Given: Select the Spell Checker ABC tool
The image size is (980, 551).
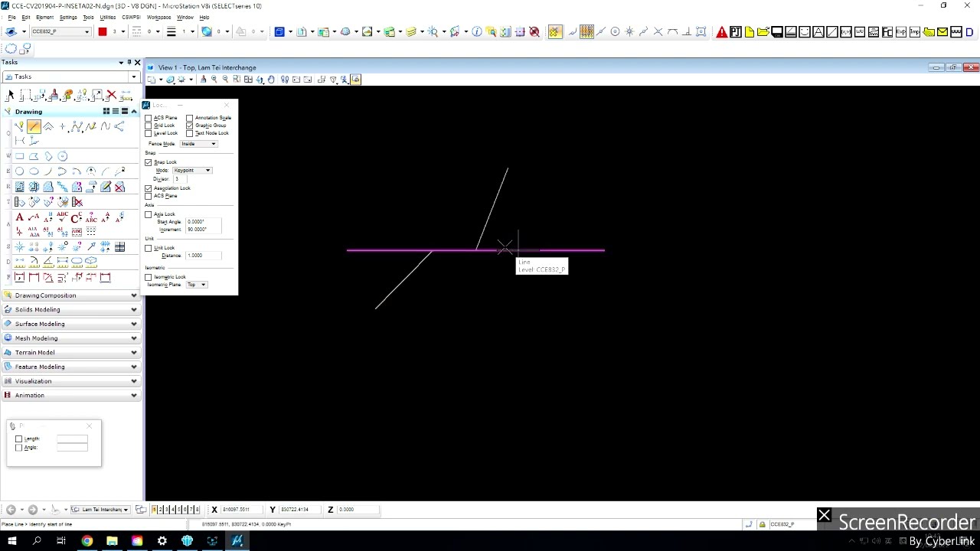Looking at the screenshot, I should click(63, 217).
